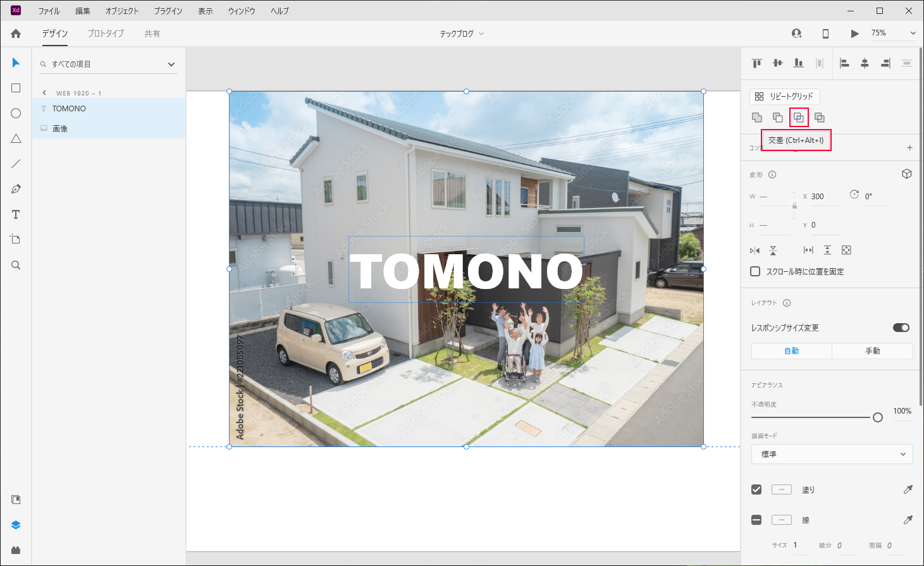Open the オブジェクト menu
This screenshot has width=924, height=566.
(x=121, y=10)
